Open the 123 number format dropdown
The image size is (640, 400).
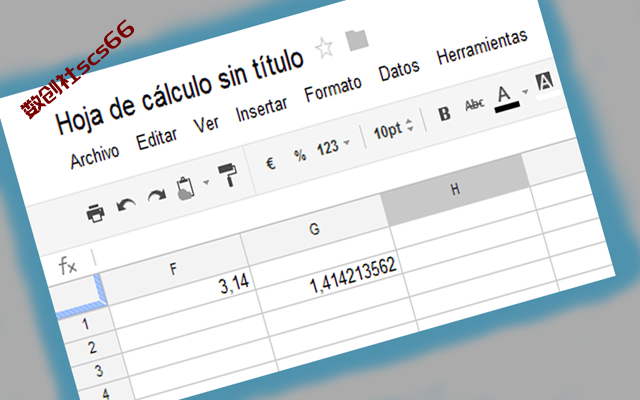(333, 147)
